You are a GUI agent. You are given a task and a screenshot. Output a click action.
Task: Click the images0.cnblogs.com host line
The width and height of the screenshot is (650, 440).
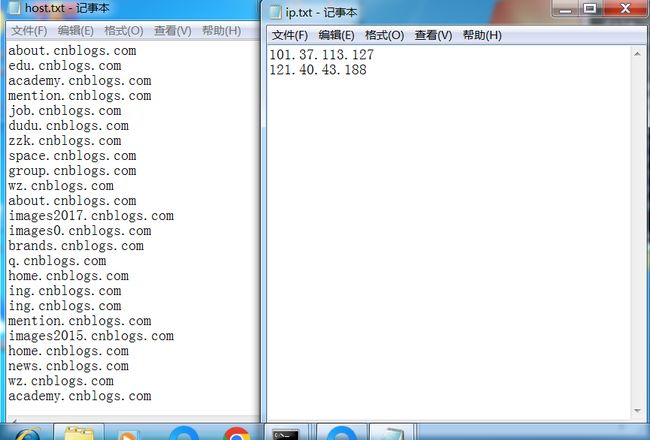[x=80, y=231]
